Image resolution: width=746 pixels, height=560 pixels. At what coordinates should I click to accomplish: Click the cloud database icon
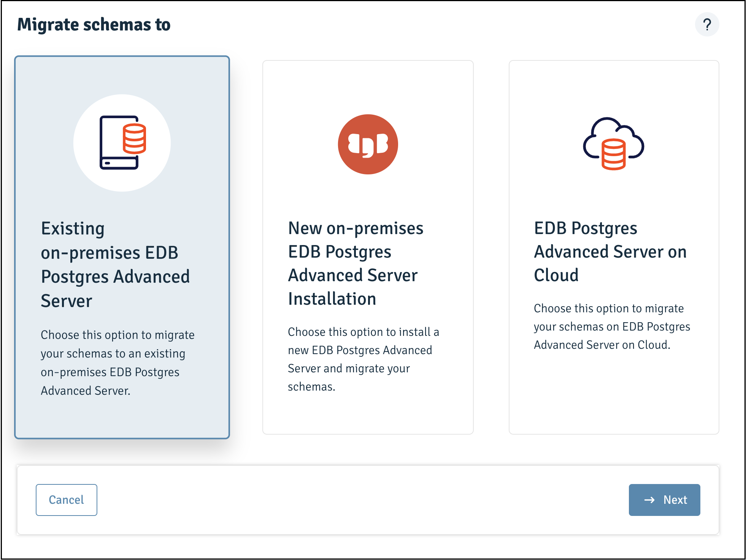[613, 144]
